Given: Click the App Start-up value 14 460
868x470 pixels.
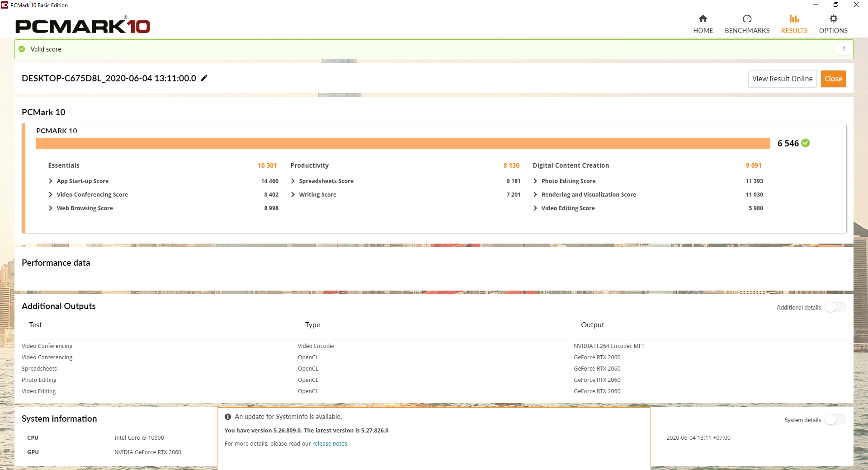Looking at the screenshot, I should [269, 181].
